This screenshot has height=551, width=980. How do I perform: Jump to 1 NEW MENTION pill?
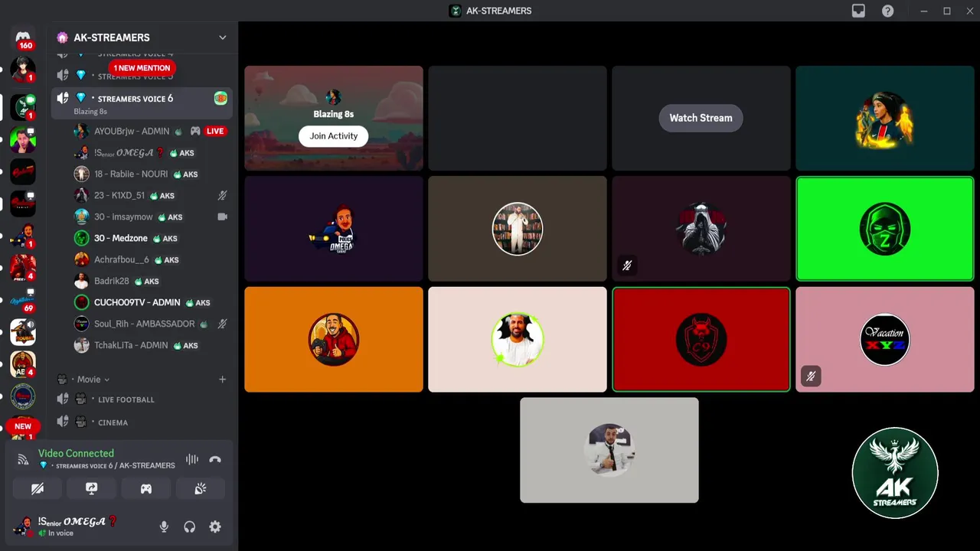click(x=141, y=68)
